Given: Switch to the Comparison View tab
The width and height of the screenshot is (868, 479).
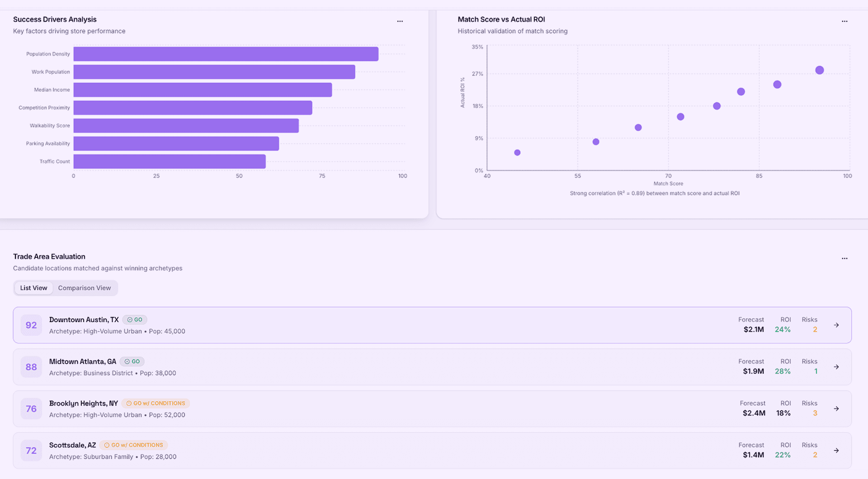Looking at the screenshot, I should click(84, 288).
